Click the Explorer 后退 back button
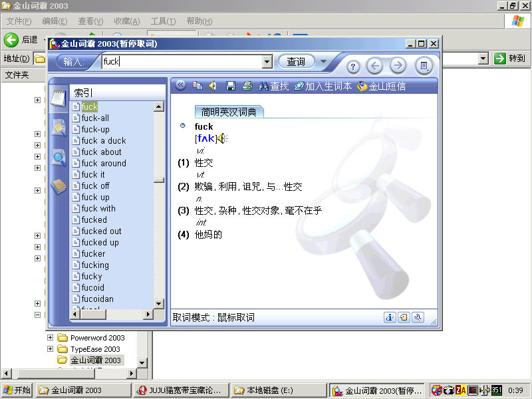 21,40
